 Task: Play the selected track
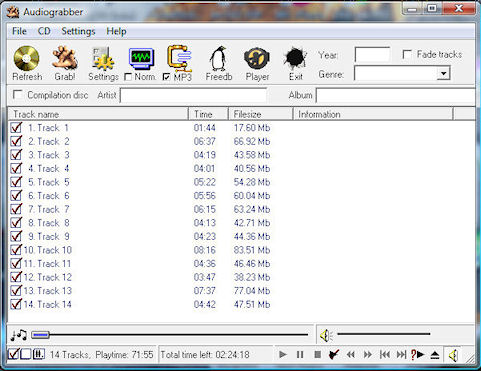click(x=283, y=354)
